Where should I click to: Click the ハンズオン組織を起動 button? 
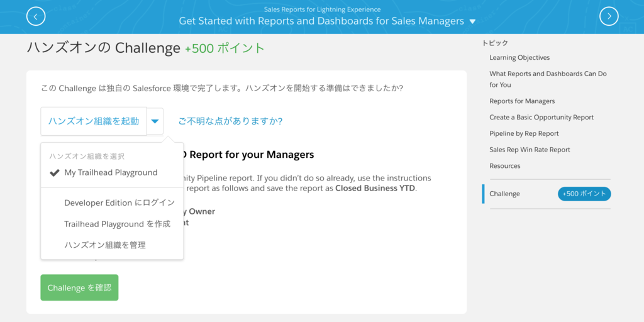coord(94,121)
